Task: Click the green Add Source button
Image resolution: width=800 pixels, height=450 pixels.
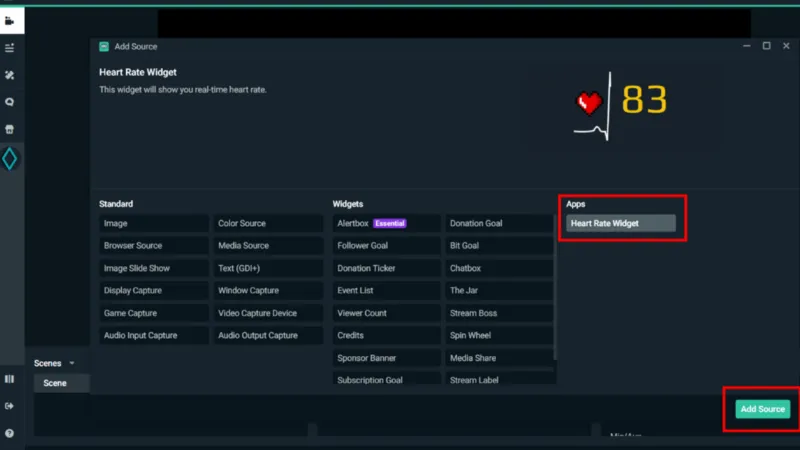Action: point(763,409)
